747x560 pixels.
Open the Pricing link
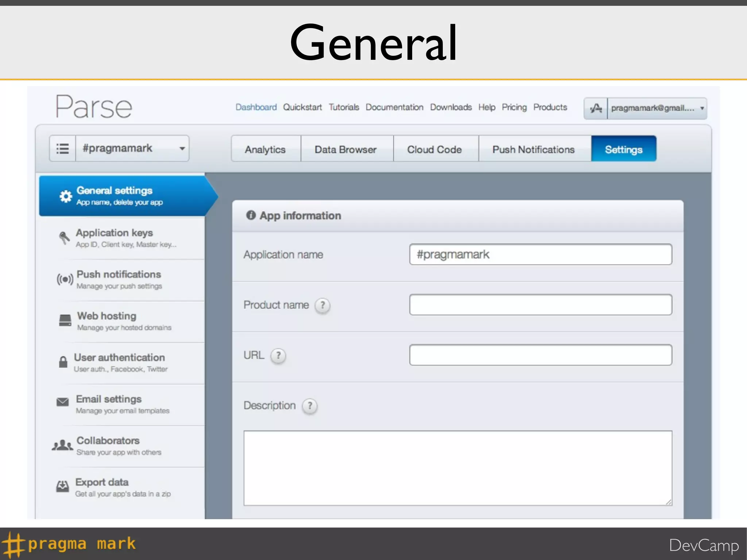tap(514, 107)
